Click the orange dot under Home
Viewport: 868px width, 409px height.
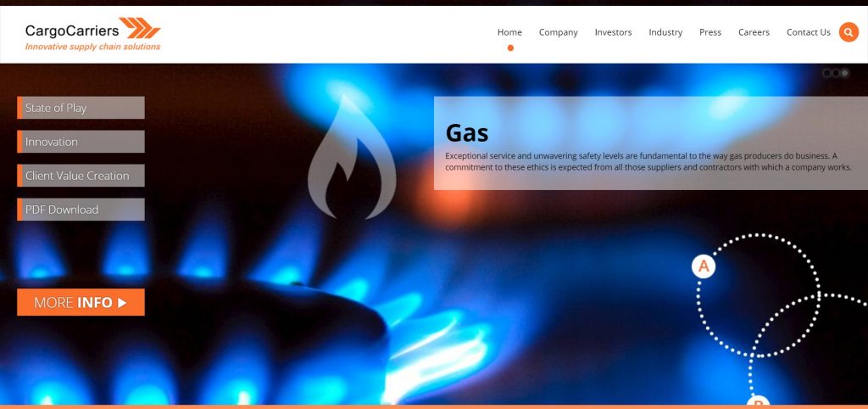point(510,48)
